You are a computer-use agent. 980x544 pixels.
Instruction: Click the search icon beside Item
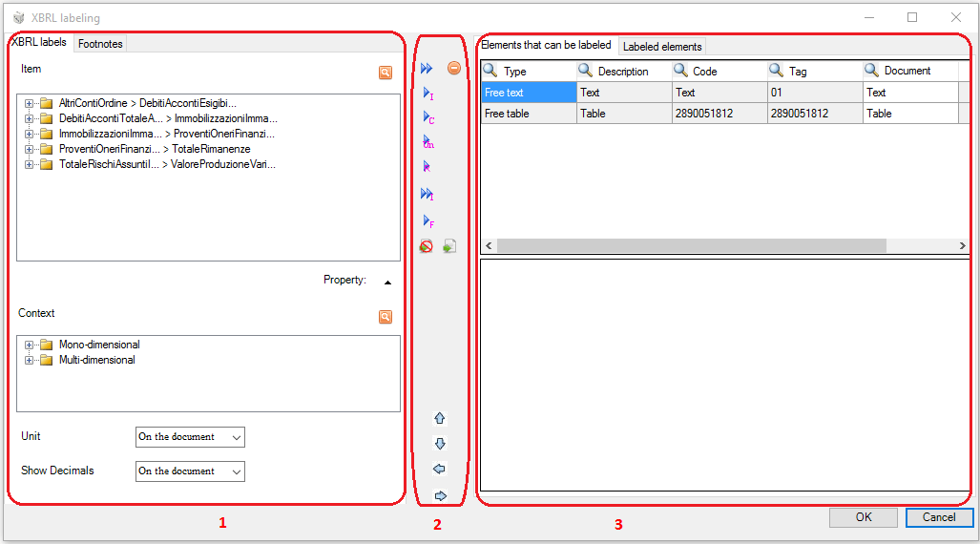(386, 73)
